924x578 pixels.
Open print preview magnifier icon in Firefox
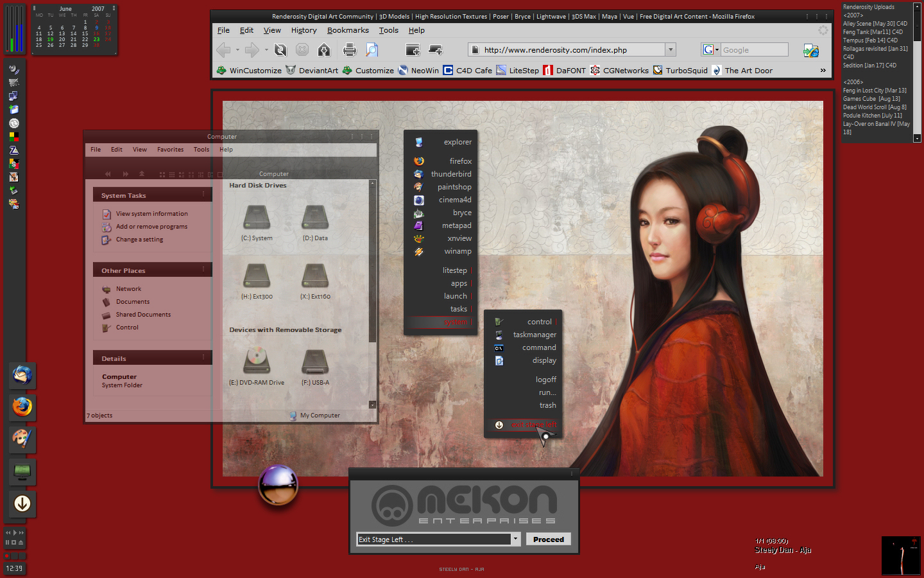(372, 49)
